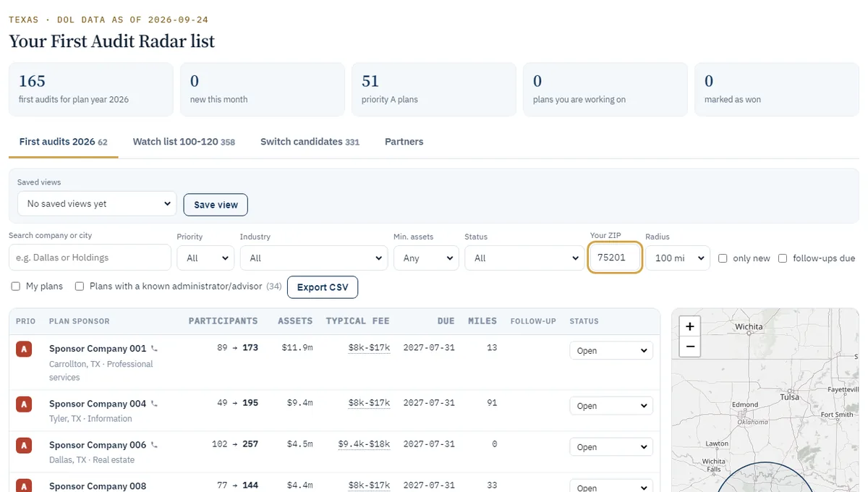Sort by the Assets column header
Image resolution: width=868 pixels, height=492 pixels.
(x=295, y=321)
